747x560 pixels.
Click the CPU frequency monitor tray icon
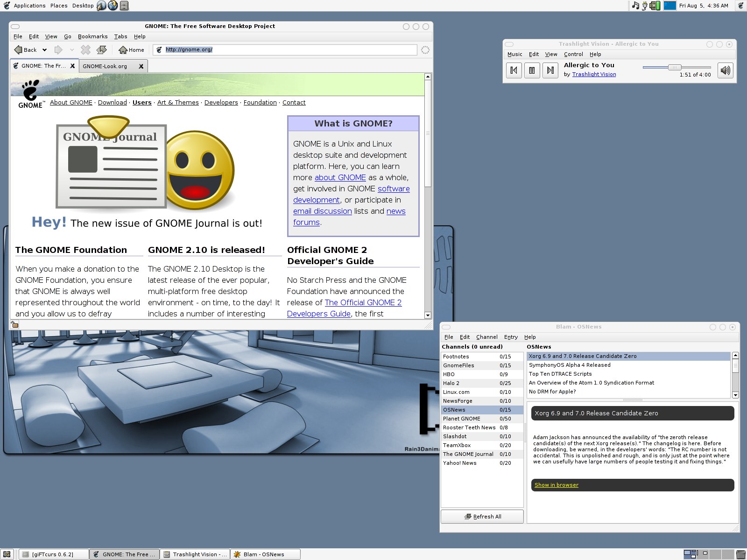point(655,6)
